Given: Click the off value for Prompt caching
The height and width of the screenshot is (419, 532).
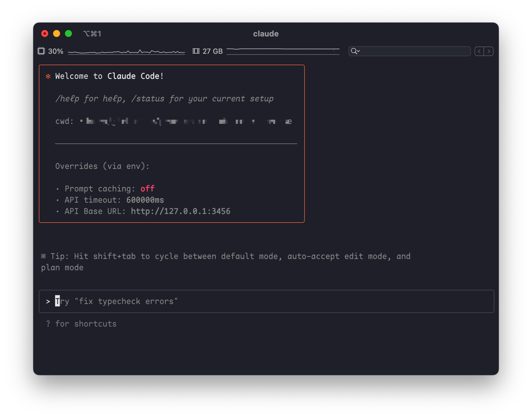Looking at the screenshot, I should pos(147,188).
